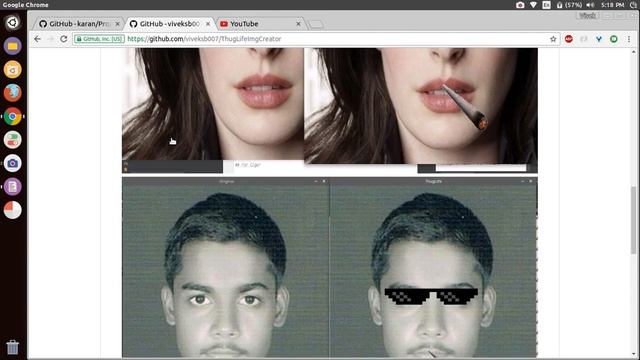This screenshot has height=360, width=640.
Task: Click the blue V extension icon
Action: tap(599, 39)
